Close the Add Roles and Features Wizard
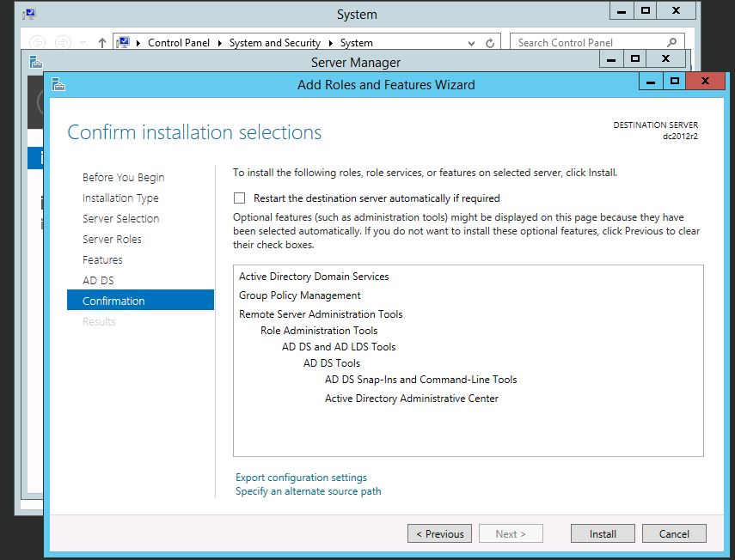 [x=705, y=81]
